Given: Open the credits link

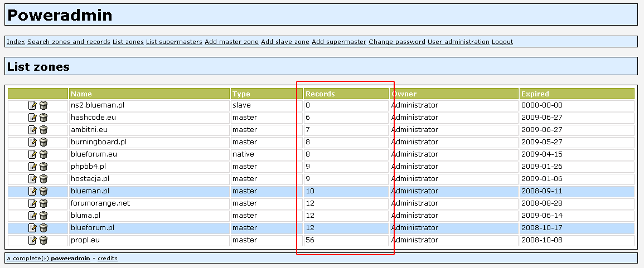Looking at the screenshot, I should point(108,259).
